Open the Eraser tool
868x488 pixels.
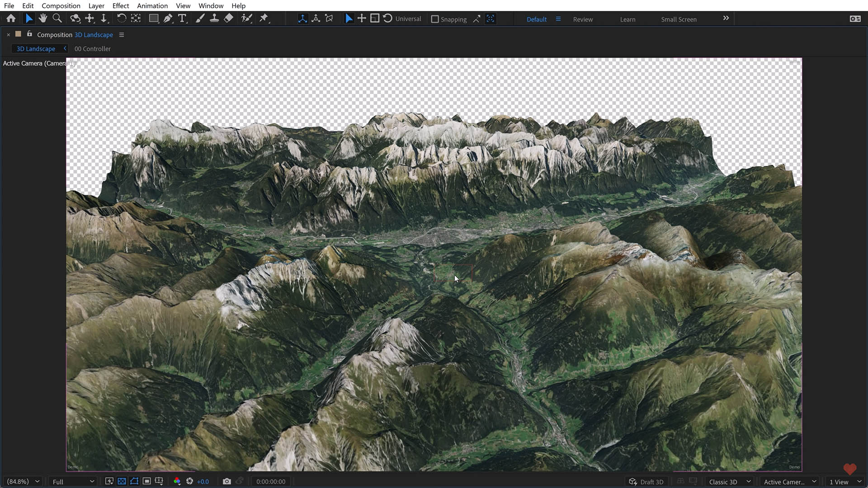[x=228, y=18]
